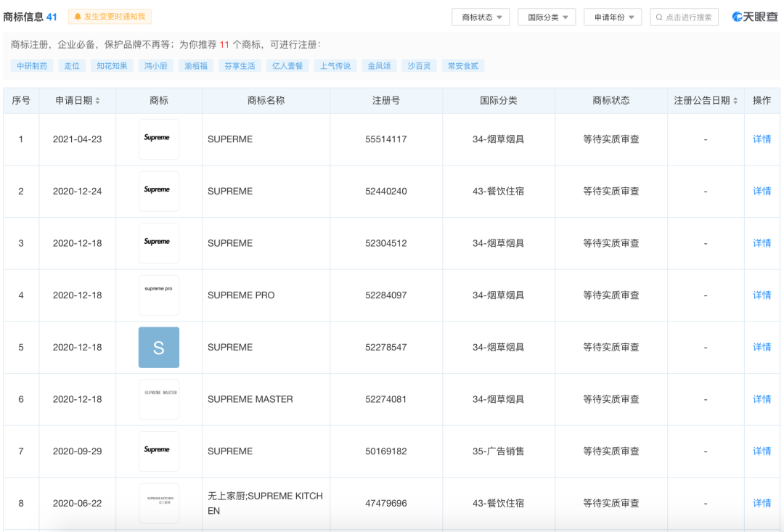Open the SUPREME PRO trademark image
Image resolution: width=784 pixels, height=532 pixels.
[158, 295]
